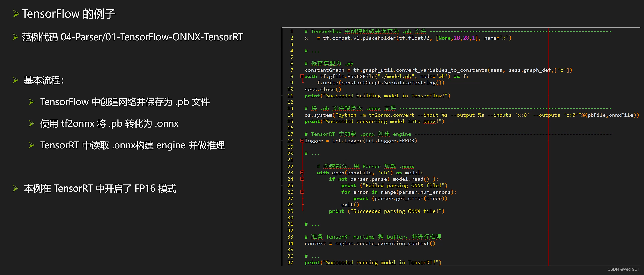Viewport: 644px width, 275px height.
Task: Click the slide title 'TensorFlow 的例子'
Action: 69,14
